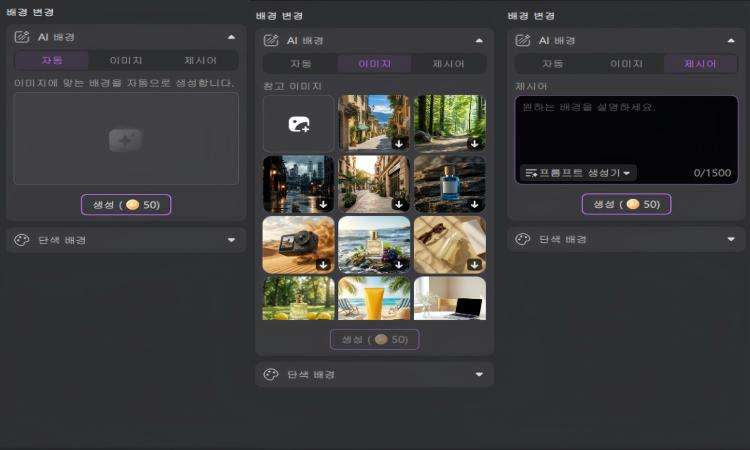Expand 단색 배경 section in right panel

coord(731,239)
